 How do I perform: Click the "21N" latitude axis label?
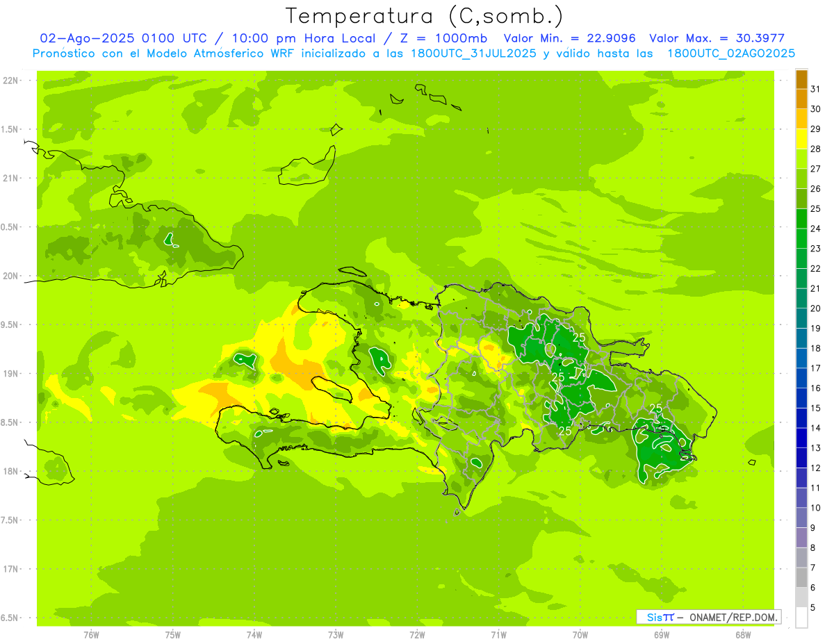pos(11,179)
